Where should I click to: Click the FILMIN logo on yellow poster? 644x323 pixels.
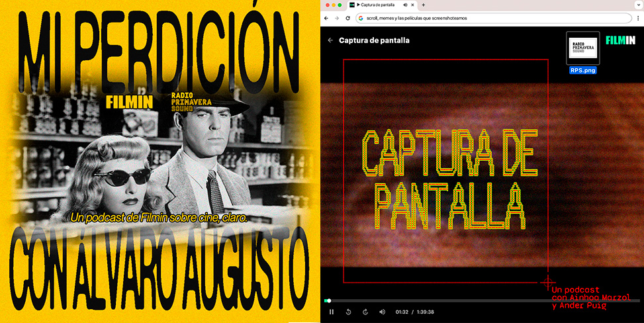pos(129,102)
